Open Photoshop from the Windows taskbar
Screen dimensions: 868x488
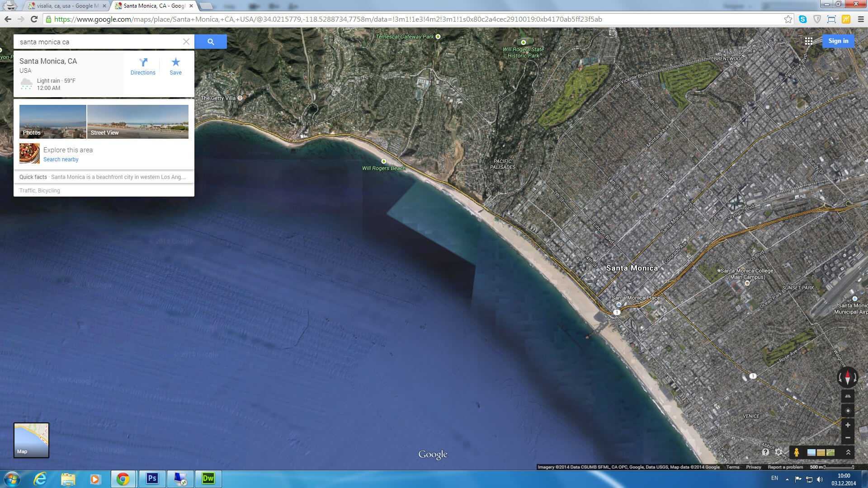[152, 479]
